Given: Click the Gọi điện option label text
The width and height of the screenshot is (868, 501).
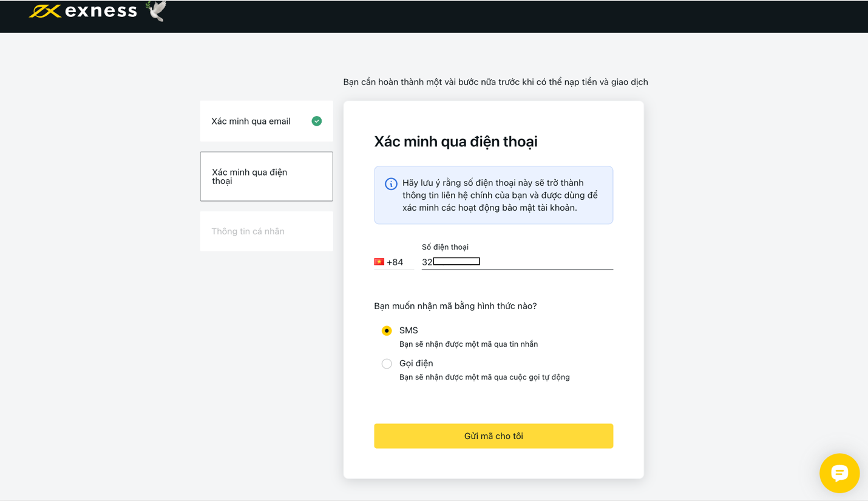Looking at the screenshot, I should coord(416,363).
